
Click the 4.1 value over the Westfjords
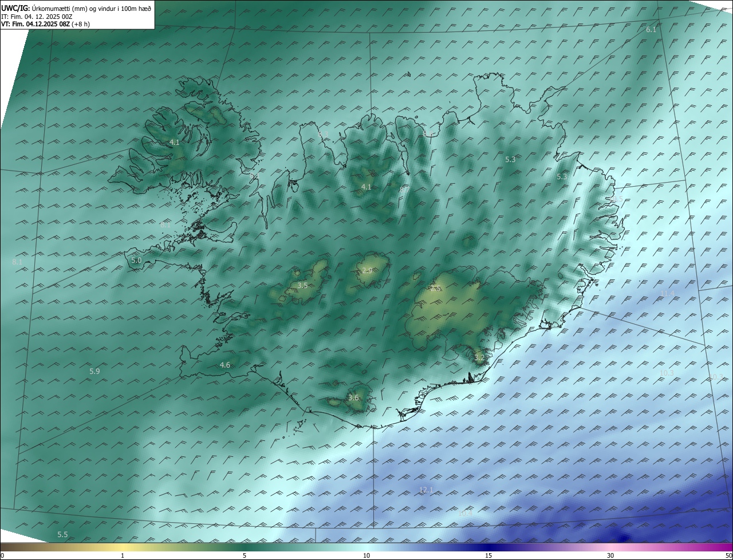tap(175, 142)
